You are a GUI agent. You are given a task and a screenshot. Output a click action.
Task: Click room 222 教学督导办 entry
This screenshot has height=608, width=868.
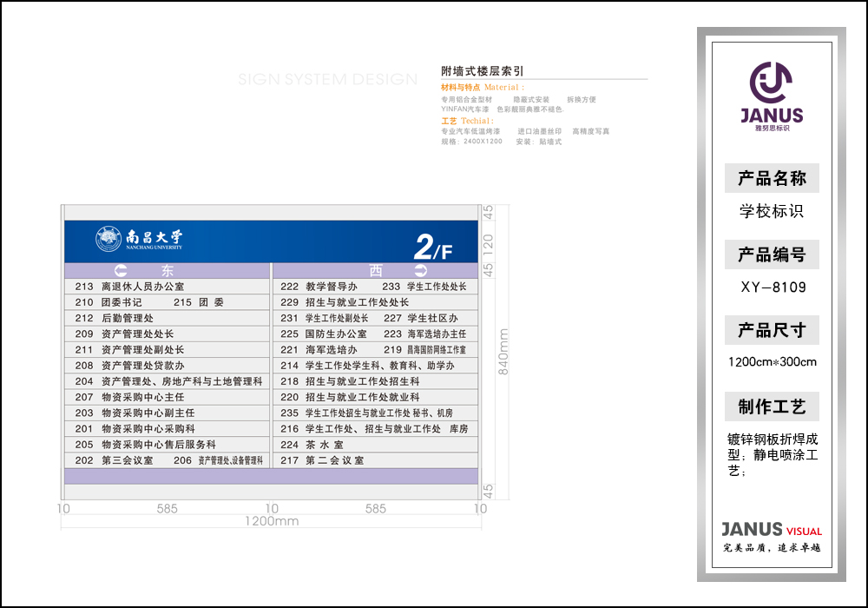[x=319, y=286]
